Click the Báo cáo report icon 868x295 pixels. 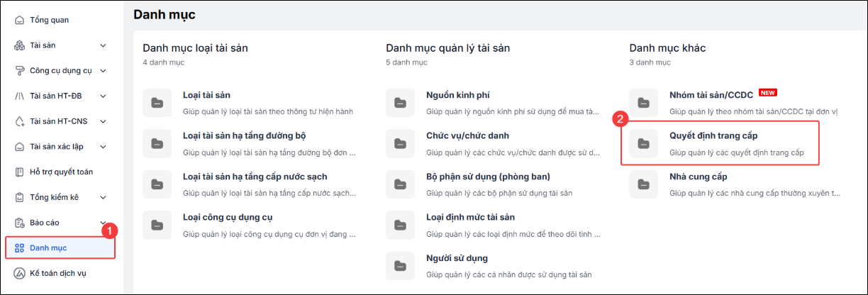(19, 223)
